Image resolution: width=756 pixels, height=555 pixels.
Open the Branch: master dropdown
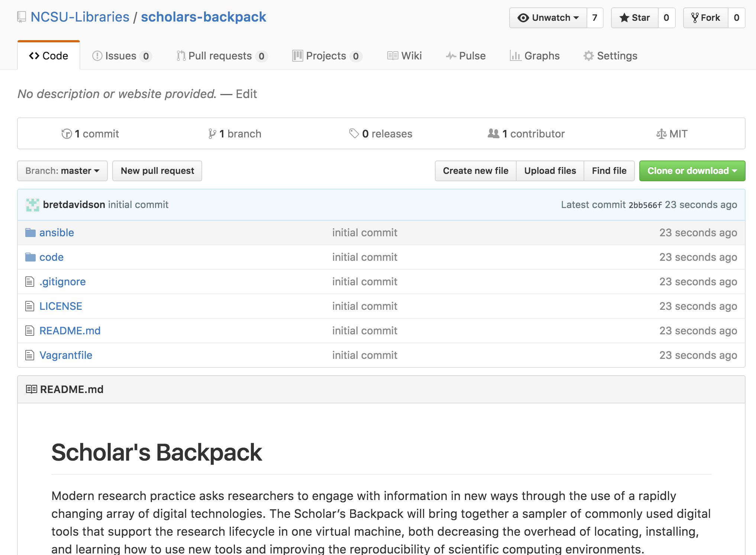(62, 171)
